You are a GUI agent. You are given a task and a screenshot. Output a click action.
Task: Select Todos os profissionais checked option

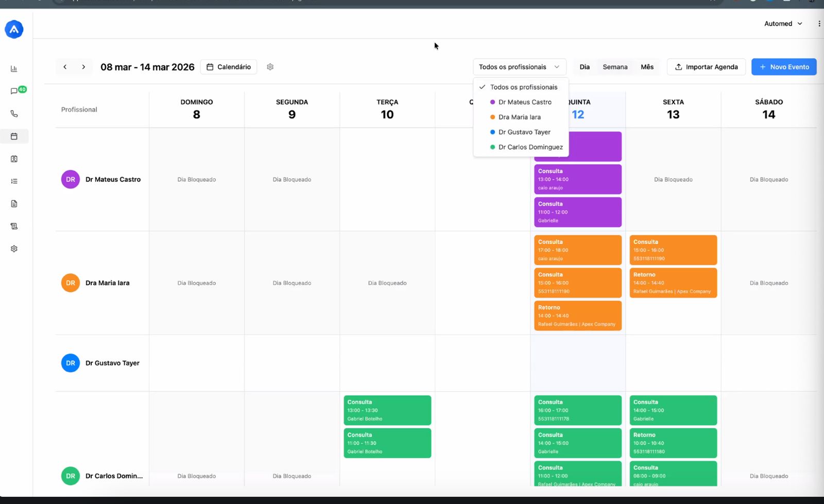click(x=521, y=87)
